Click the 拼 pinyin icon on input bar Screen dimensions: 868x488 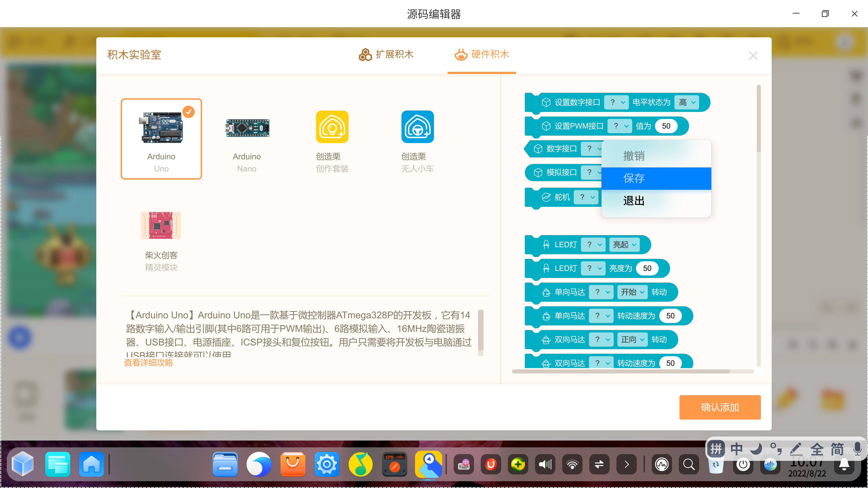click(716, 449)
